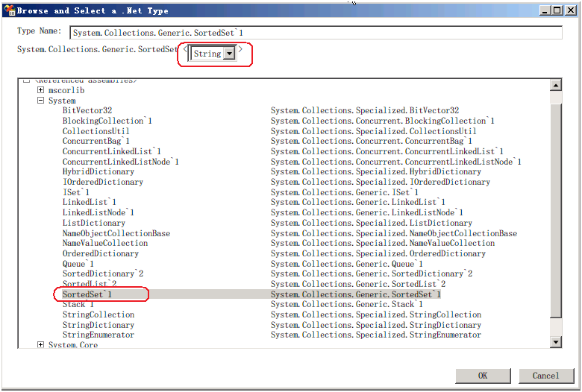Image resolution: width=582 pixels, height=392 pixels.
Task: Click System.Collections.Specialized.HybridDictionary full name
Action: click(376, 171)
